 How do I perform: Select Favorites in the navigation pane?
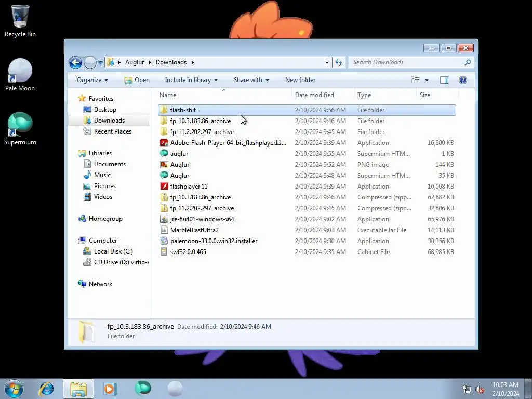[101, 99]
